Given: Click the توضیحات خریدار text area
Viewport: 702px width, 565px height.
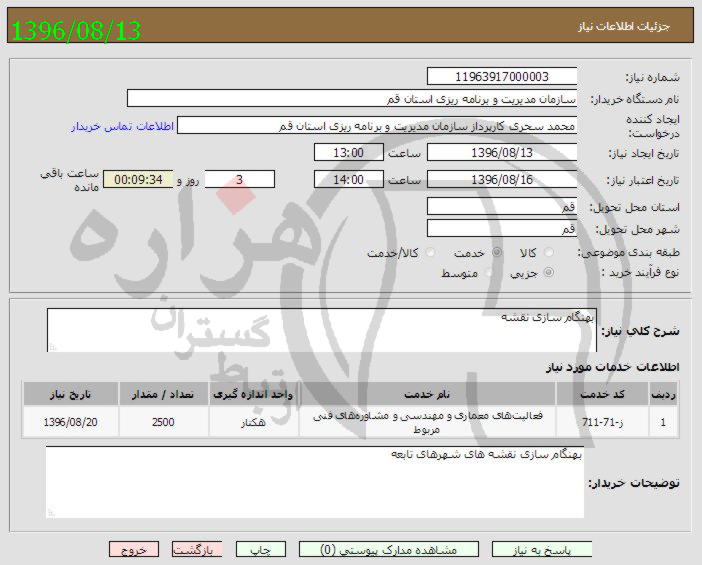Looking at the screenshot, I should point(315,482).
